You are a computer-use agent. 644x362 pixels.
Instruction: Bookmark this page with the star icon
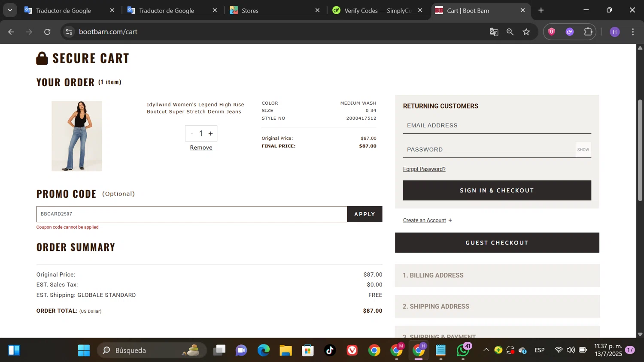pos(526,32)
